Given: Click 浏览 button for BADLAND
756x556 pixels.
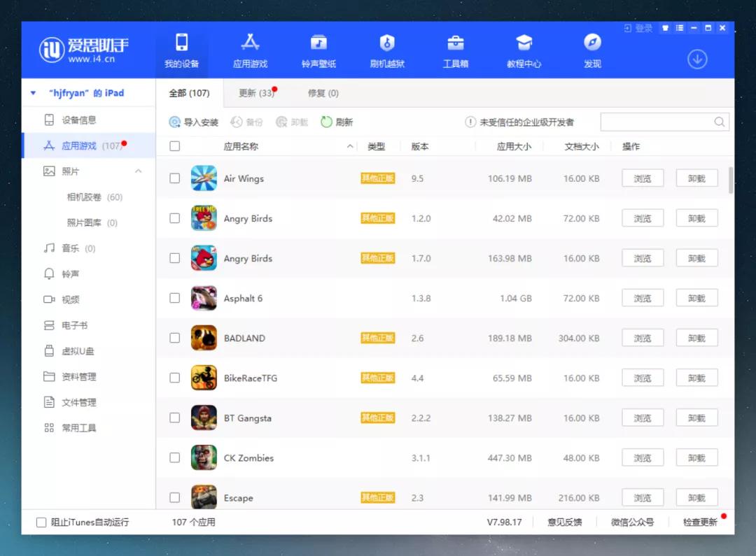Looking at the screenshot, I should [x=642, y=338].
